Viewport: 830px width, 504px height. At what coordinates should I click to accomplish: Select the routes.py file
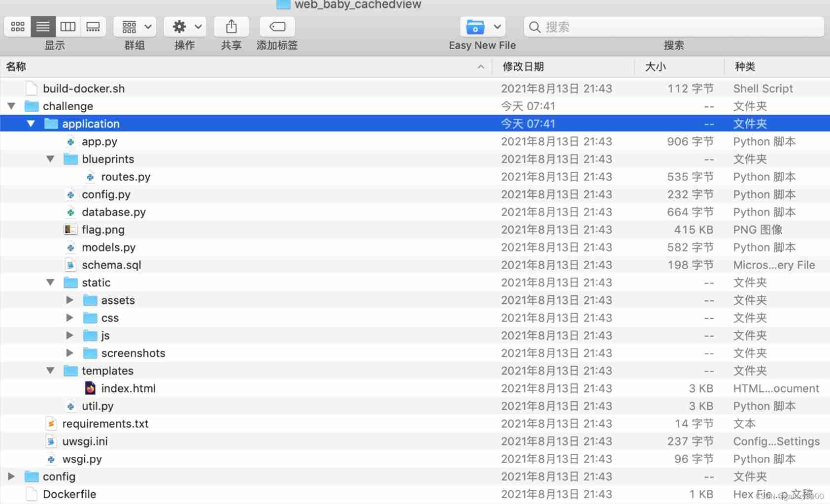126,177
